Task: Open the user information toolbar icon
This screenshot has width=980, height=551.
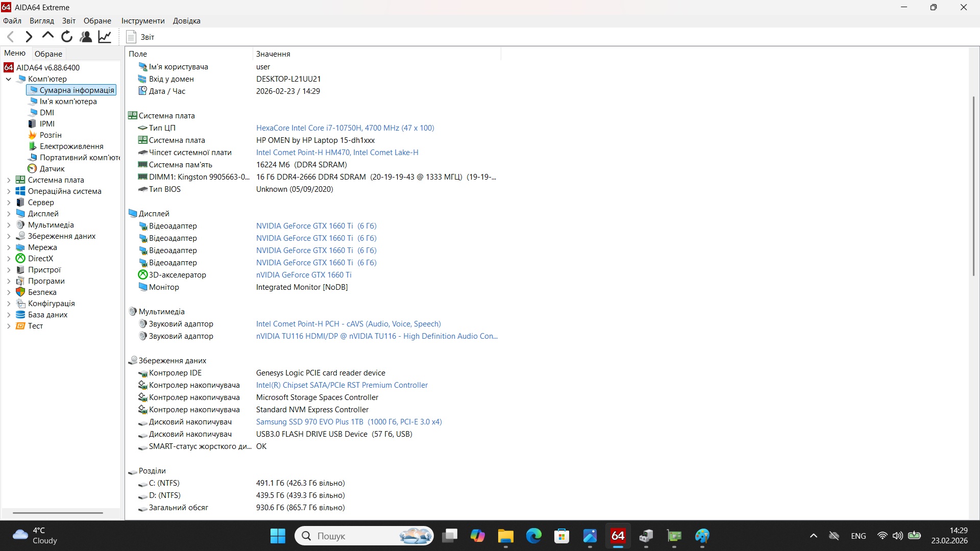Action: coord(85,36)
